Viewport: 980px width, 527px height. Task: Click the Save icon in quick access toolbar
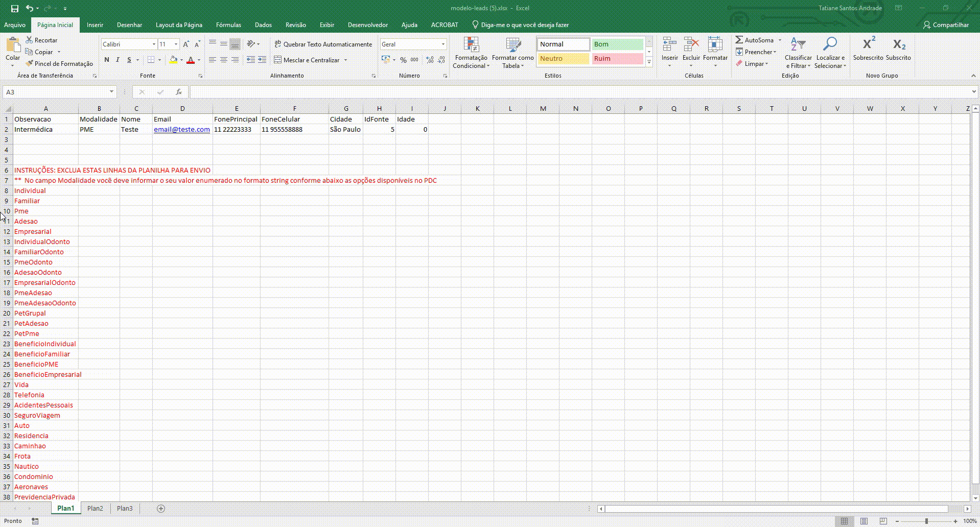[x=14, y=8]
